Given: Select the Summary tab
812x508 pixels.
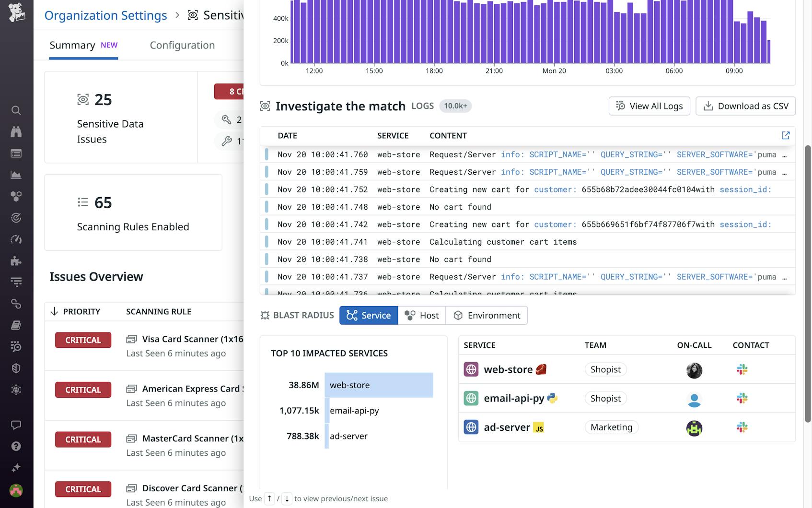Looking at the screenshot, I should (72, 45).
